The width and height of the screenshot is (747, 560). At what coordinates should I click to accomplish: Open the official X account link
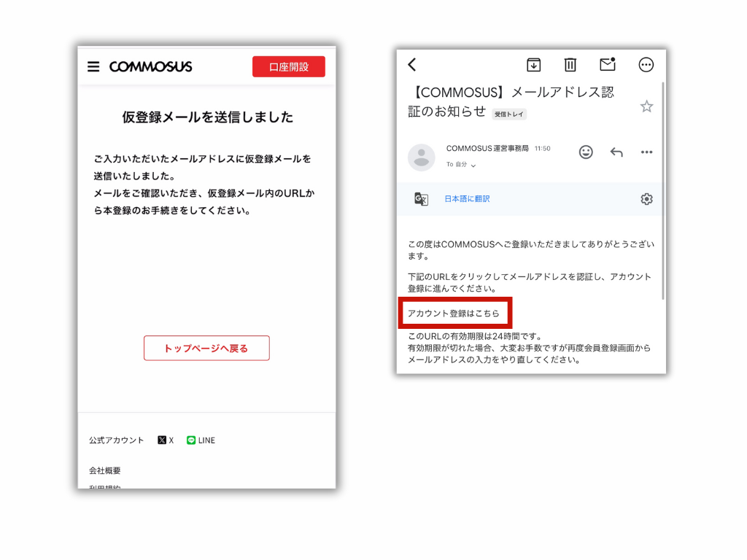click(x=166, y=440)
